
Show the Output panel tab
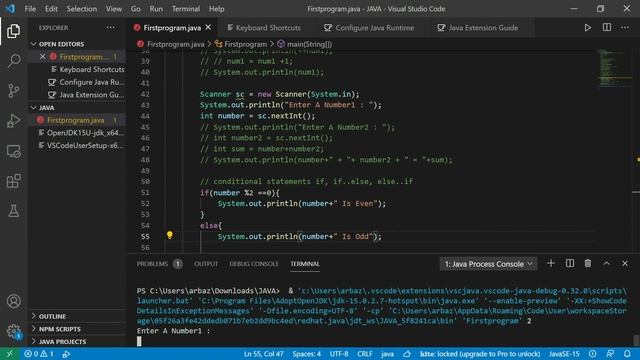point(206,264)
